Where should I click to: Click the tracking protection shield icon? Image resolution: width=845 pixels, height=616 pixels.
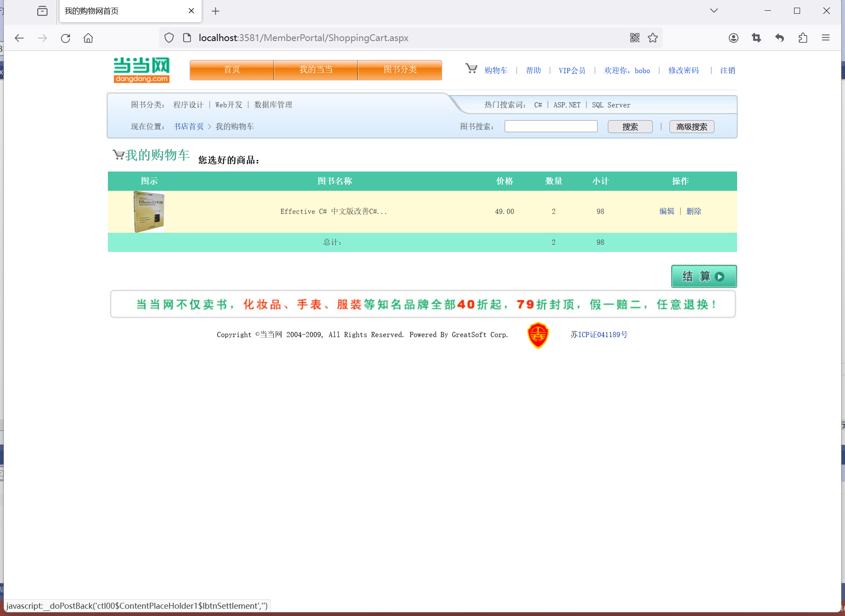point(169,38)
